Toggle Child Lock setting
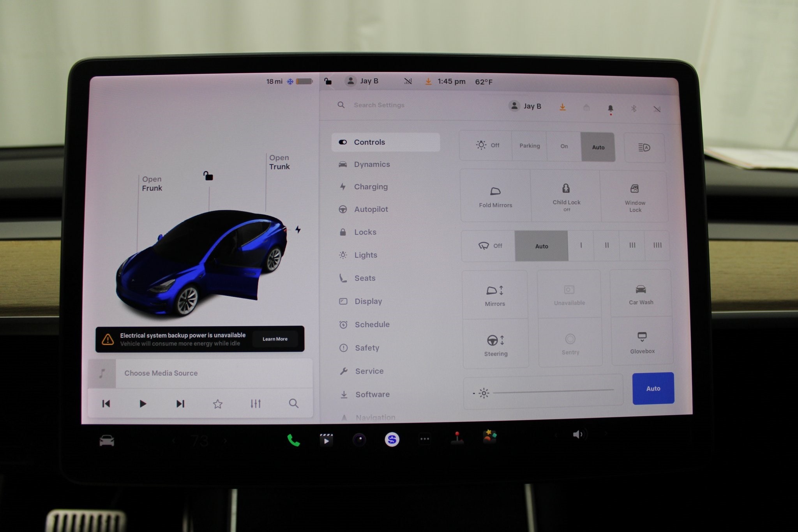 566,196
